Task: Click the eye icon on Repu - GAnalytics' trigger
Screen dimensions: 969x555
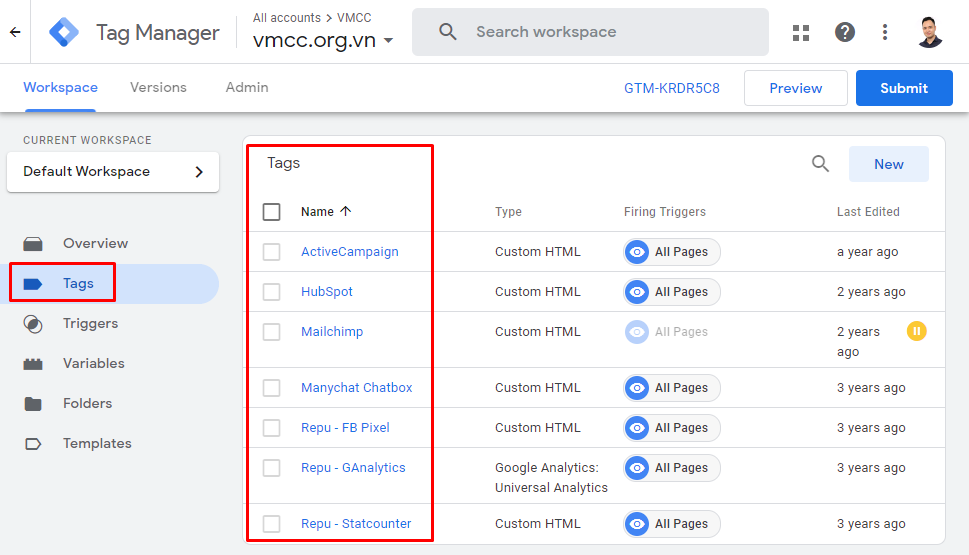Action: [x=637, y=468]
